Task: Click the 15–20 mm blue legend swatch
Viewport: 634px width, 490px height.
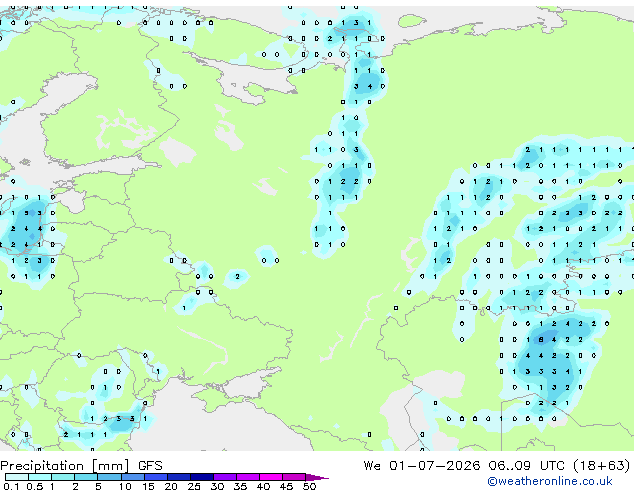Action: (x=155, y=477)
